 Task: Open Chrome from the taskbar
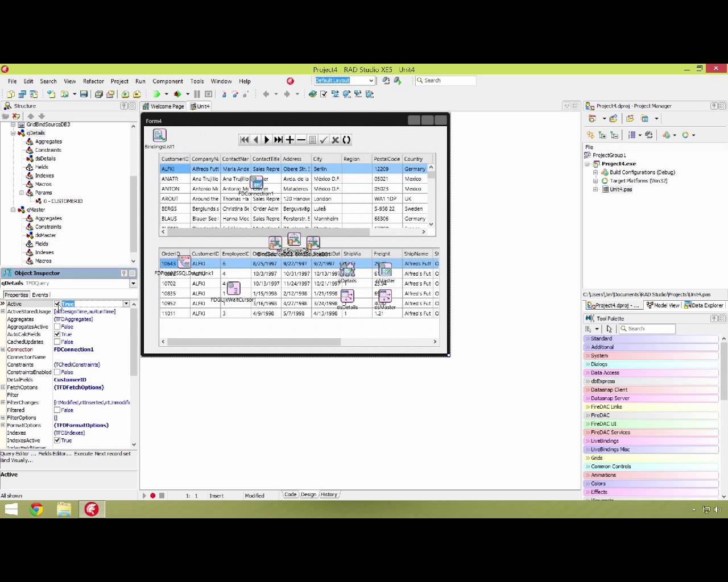tap(36, 509)
